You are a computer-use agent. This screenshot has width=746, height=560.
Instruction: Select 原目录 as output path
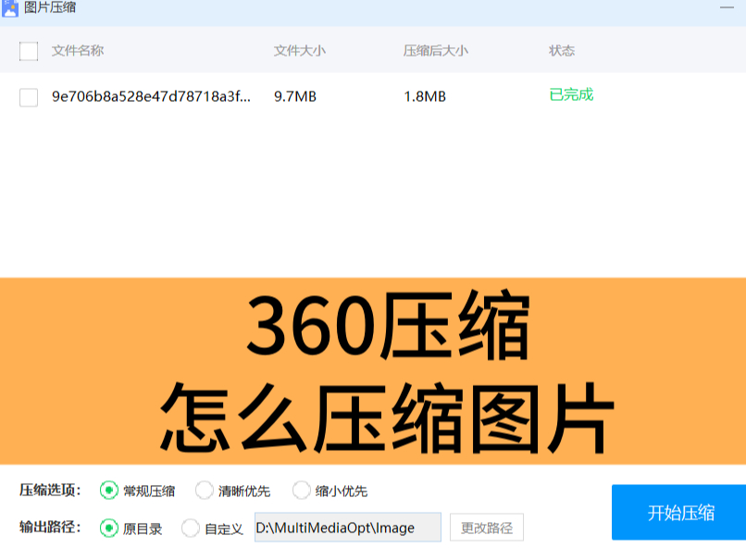coord(108,528)
